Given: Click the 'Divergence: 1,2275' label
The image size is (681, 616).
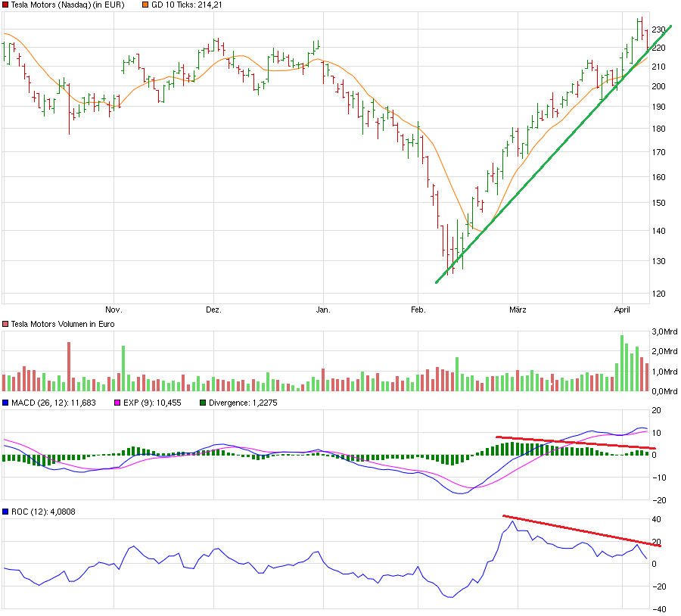Looking at the screenshot, I should [243, 403].
